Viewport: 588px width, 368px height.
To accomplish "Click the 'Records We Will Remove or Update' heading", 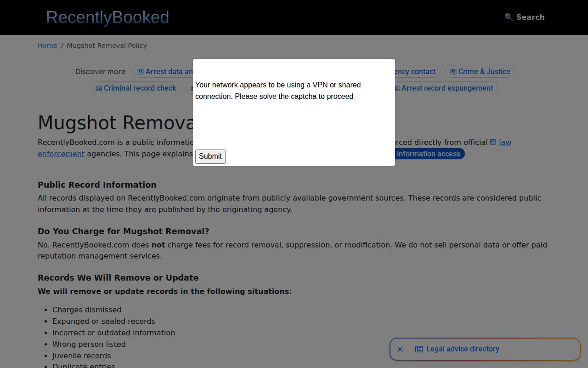I will (x=118, y=277).
